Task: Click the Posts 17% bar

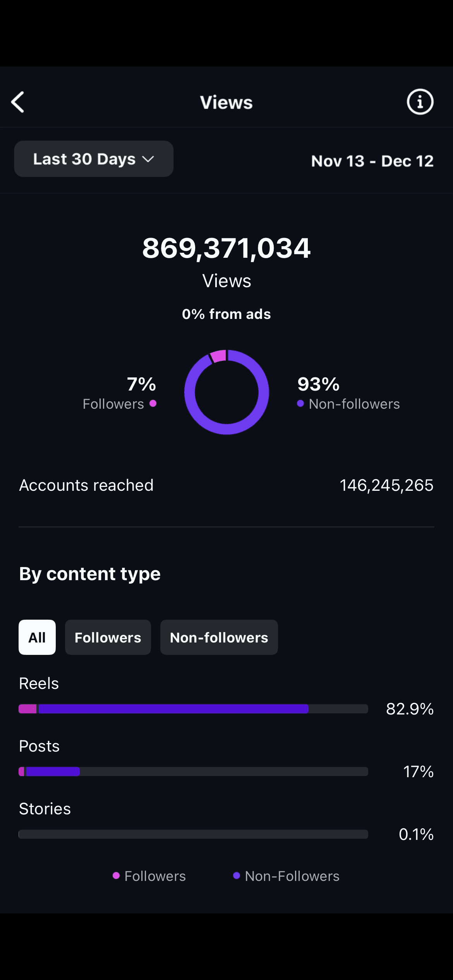Action: [x=193, y=772]
